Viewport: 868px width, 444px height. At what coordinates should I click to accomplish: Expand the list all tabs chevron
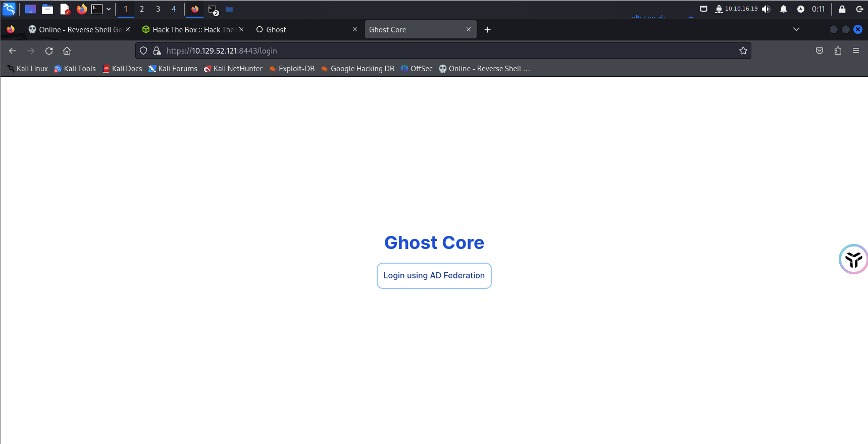(796, 29)
